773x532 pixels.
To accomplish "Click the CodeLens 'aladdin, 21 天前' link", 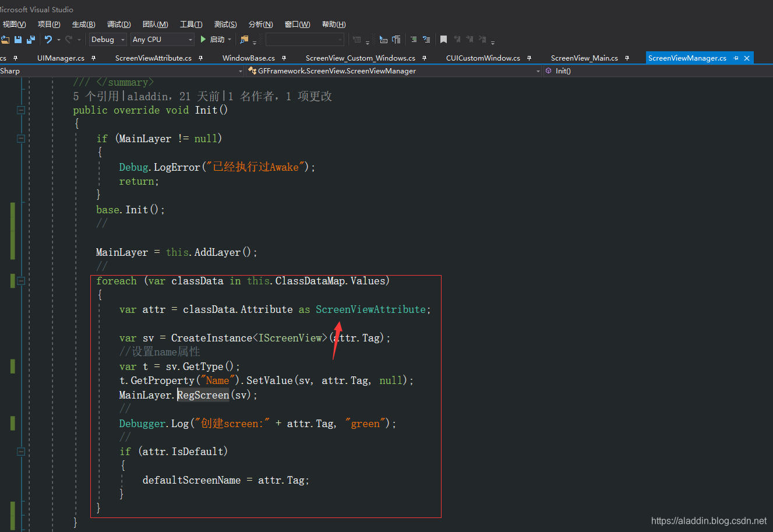I will point(174,96).
